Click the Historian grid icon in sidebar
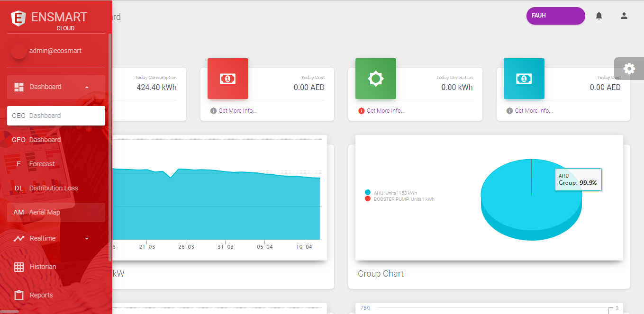Image resolution: width=644 pixels, height=314 pixels. click(19, 267)
